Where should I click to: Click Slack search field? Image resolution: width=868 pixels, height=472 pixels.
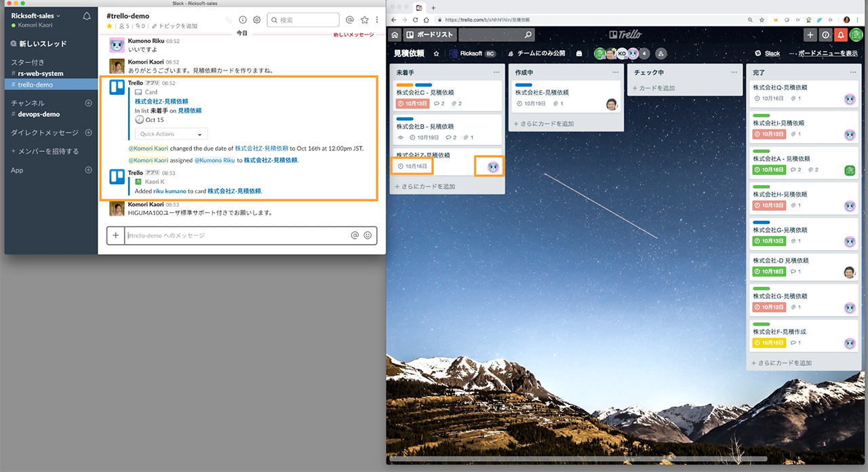[302, 20]
